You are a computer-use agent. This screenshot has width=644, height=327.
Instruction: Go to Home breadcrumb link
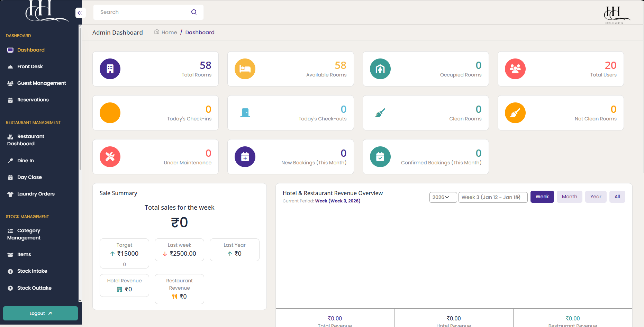pyautogui.click(x=169, y=33)
